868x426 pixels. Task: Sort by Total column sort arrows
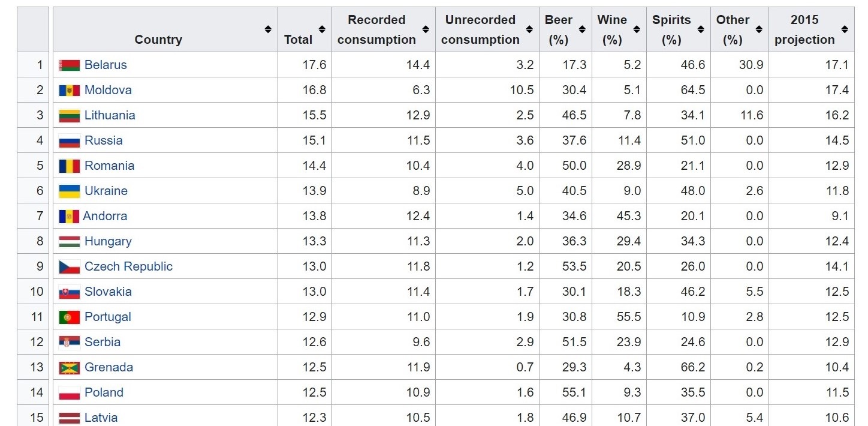[322, 29]
